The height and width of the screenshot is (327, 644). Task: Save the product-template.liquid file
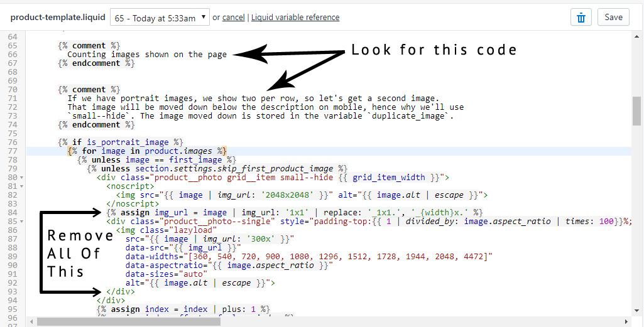tap(613, 17)
